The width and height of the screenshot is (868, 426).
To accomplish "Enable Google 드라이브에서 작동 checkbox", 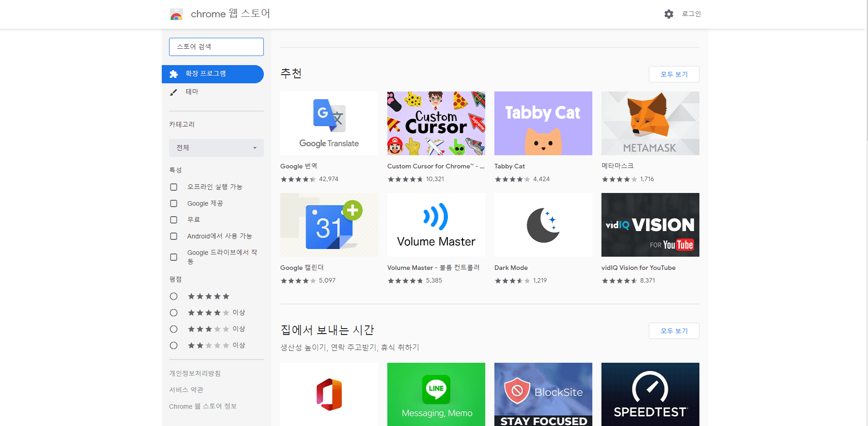I will (174, 257).
